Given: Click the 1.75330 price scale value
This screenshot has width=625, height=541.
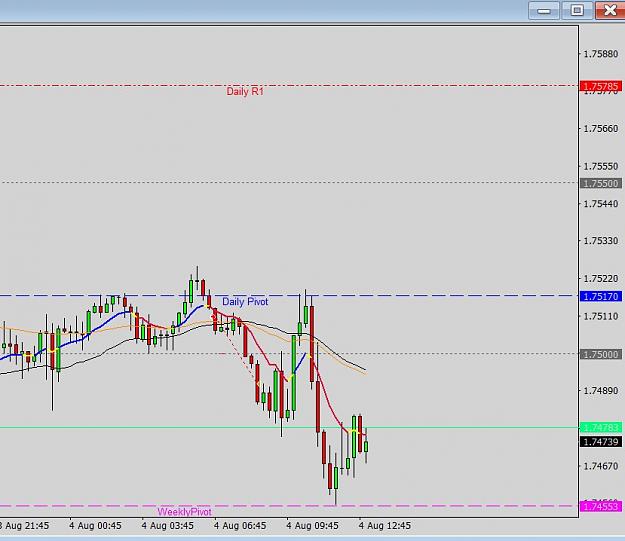Looking at the screenshot, I should pyautogui.click(x=601, y=241).
